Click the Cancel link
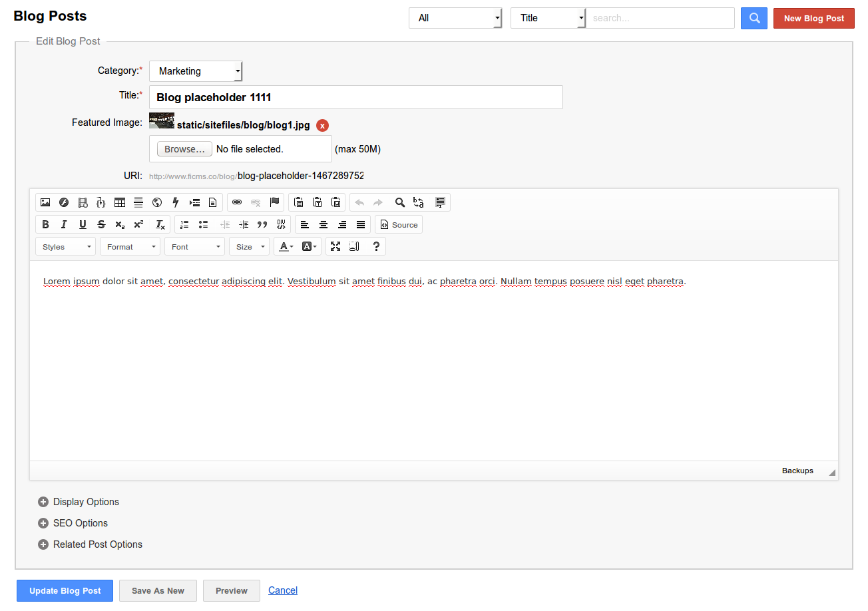This screenshot has height=611, width=868. point(282,590)
